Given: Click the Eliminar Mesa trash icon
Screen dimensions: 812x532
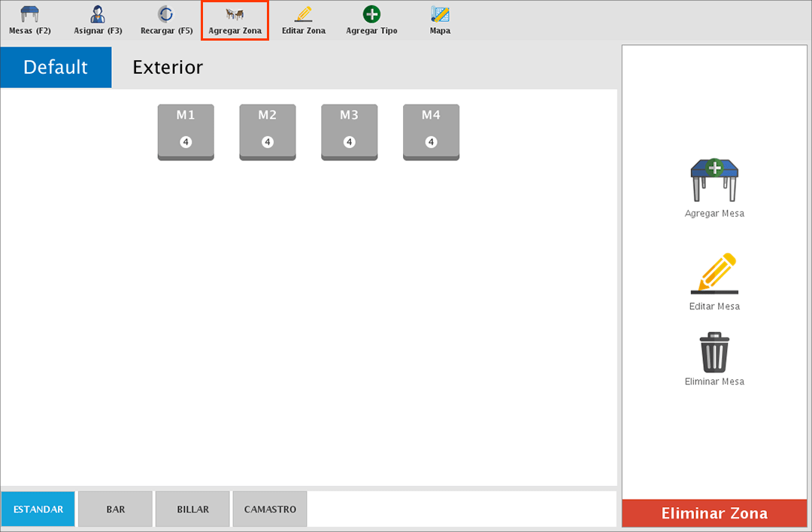Looking at the screenshot, I should click(x=714, y=352).
